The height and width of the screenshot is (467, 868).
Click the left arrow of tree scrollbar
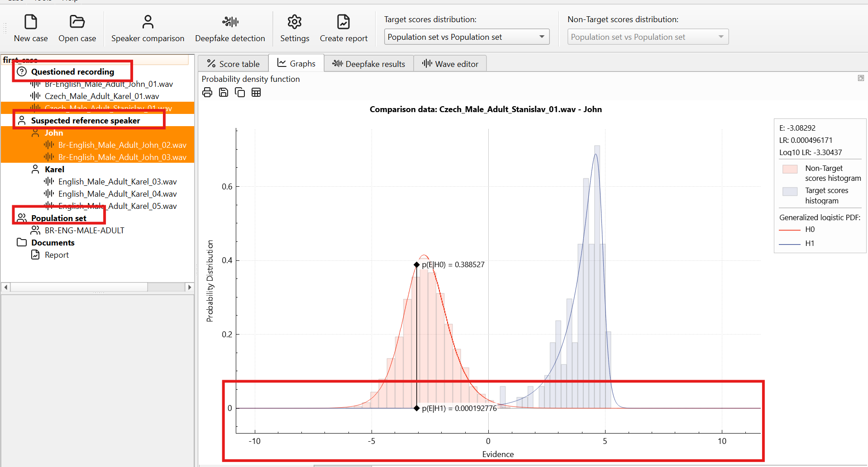pyautogui.click(x=6, y=287)
